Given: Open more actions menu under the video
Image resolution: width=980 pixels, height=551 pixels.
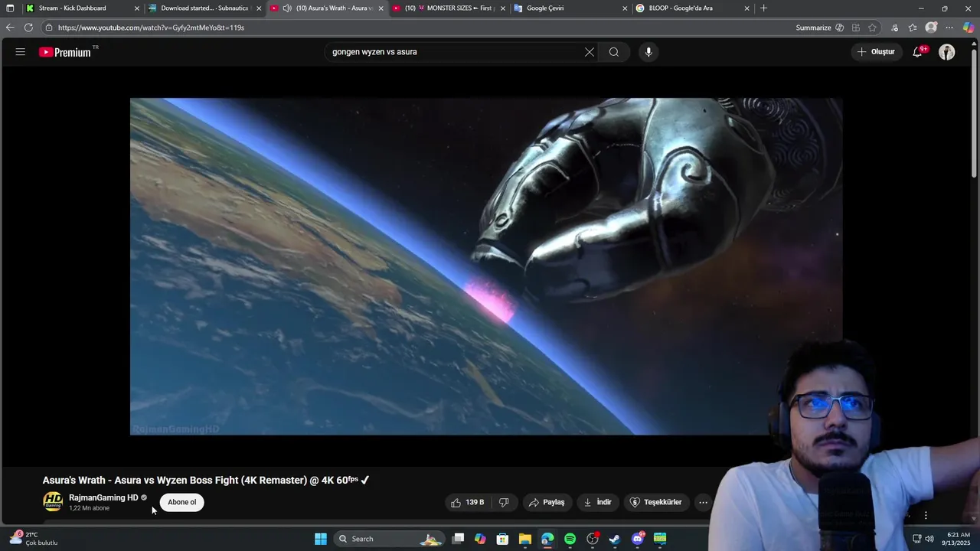Looking at the screenshot, I should (x=703, y=502).
